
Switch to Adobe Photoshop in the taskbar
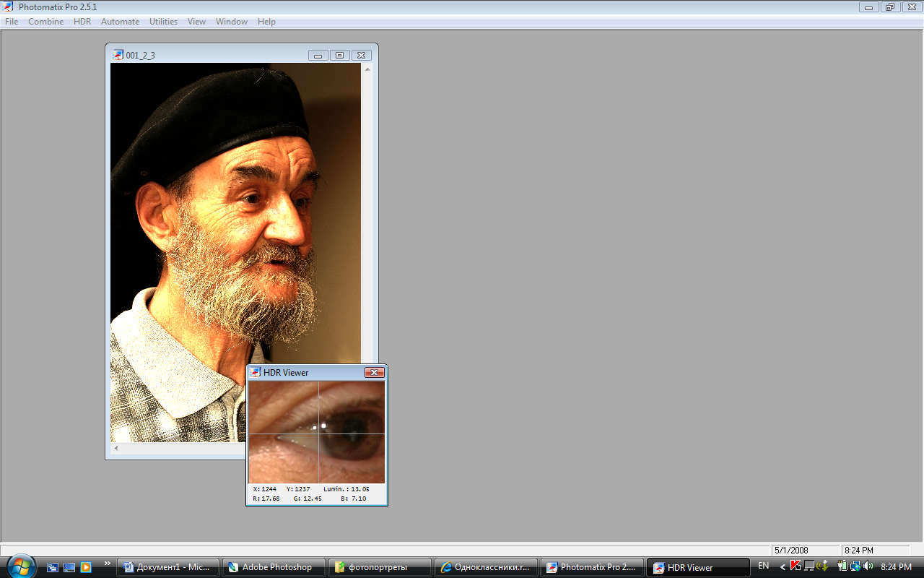point(273,567)
